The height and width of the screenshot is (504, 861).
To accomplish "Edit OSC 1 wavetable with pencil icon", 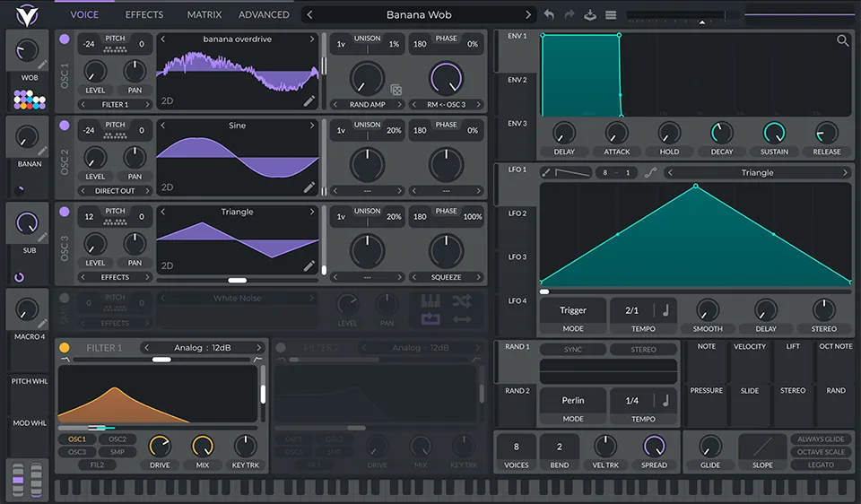I will click(x=309, y=101).
